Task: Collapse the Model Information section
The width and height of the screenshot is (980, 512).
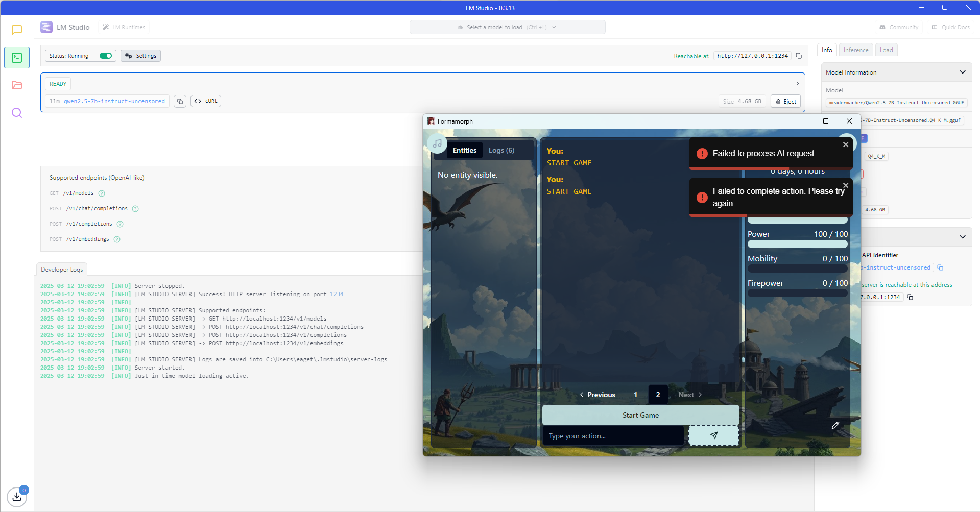Action: [x=963, y=72]
